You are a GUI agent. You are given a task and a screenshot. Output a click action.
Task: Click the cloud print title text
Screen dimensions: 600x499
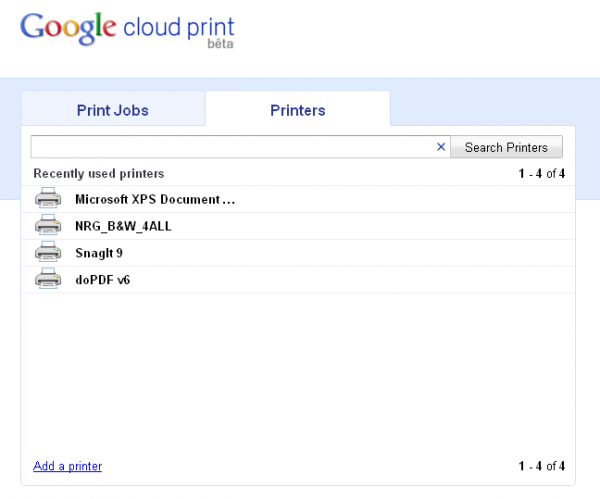[x=178, y=27]
